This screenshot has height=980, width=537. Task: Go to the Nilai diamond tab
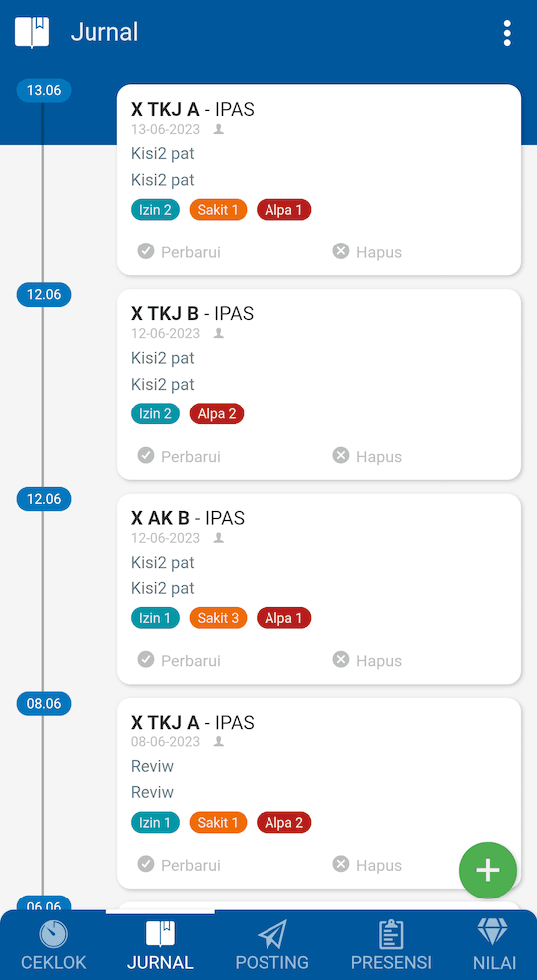494,945
